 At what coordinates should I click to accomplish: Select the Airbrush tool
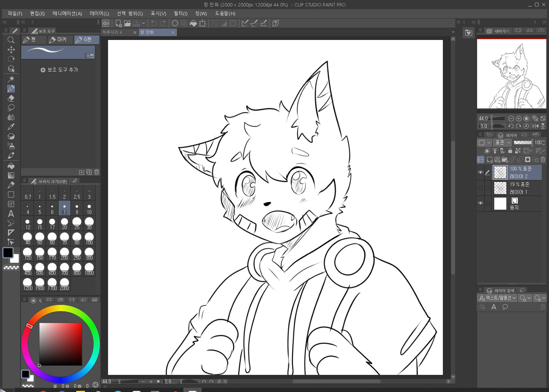[x=11, y=146]
